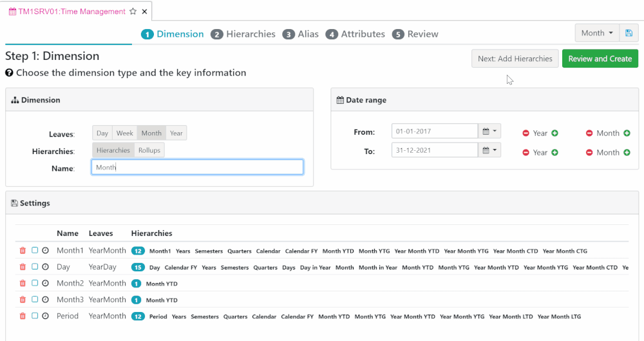Choose Week as the leaves level
This screenshot has width=644, height=341.
tap(125, 133)
